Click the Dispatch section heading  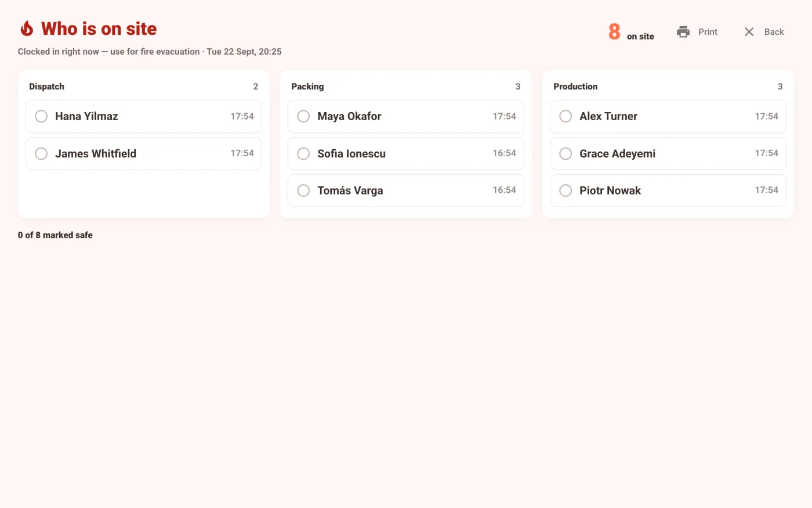coord(46,87)
